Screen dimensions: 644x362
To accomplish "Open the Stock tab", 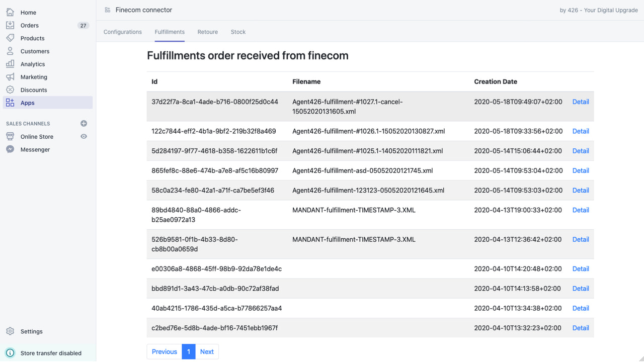I will 238,32.
